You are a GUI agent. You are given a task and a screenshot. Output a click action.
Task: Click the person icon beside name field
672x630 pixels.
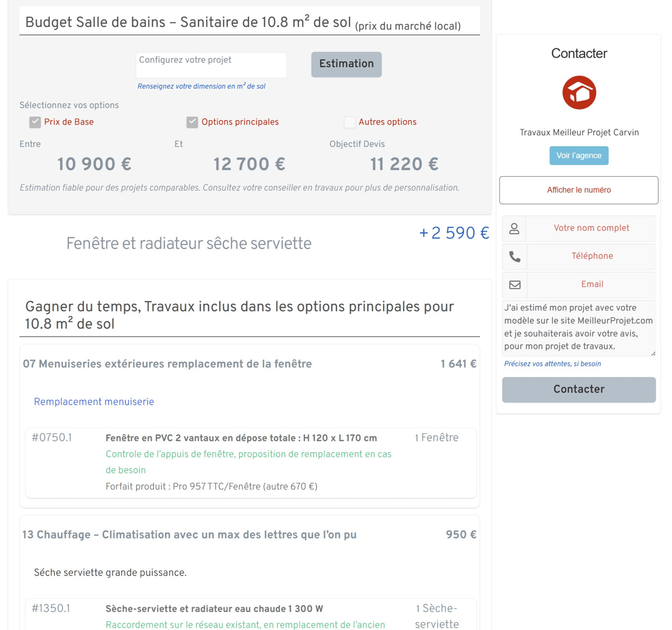(514, 229)
